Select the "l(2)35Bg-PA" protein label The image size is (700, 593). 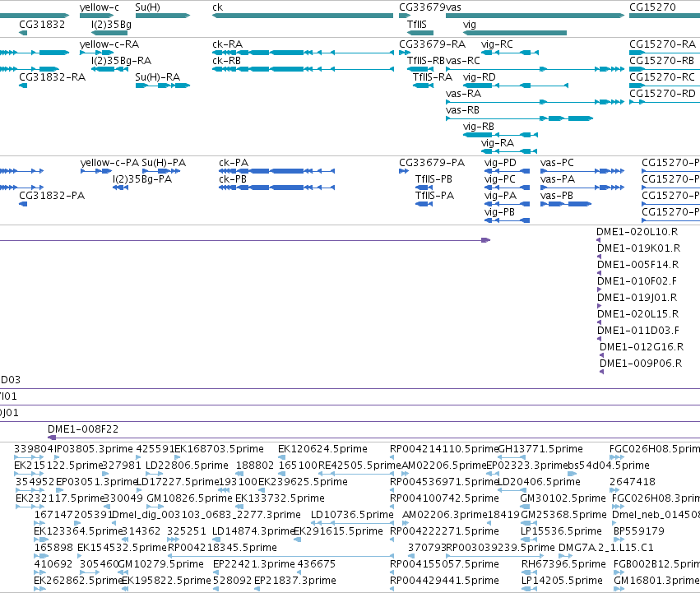pyautogui.click(x=142, y=179)
